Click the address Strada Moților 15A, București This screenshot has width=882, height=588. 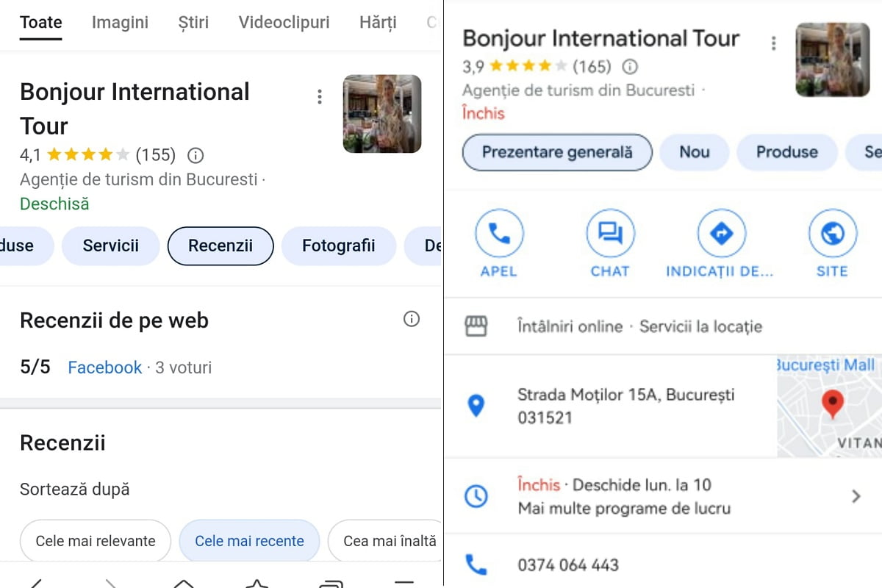pos(625,406)
